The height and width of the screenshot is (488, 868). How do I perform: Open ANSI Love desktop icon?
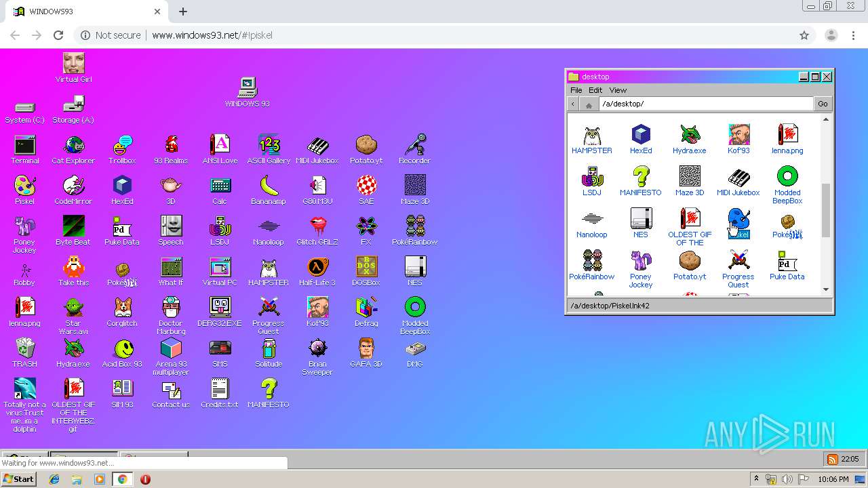click(x=220, y=150)
